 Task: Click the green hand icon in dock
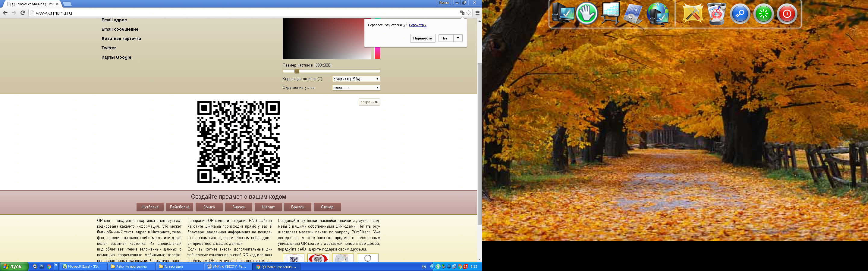click(587, 14)
